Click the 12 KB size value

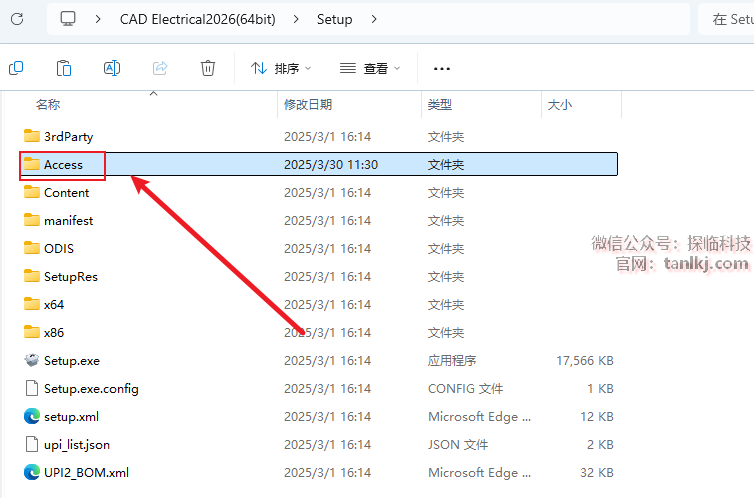597,416
